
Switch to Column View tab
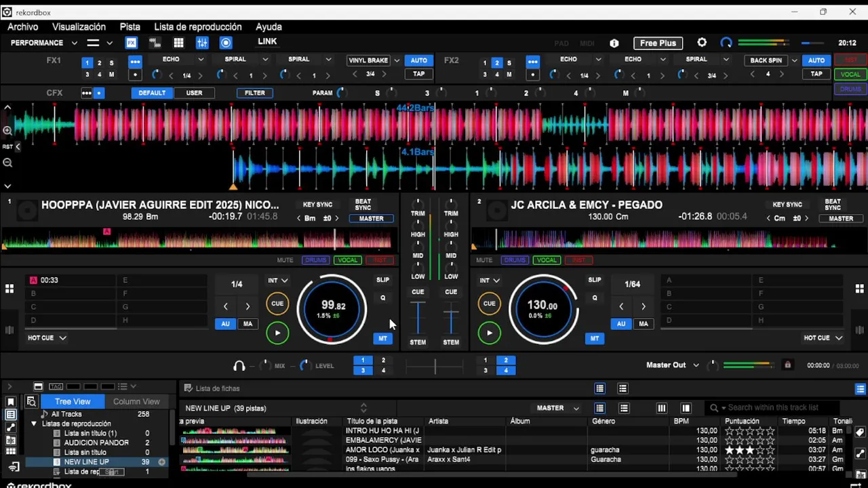coord(136,401)
